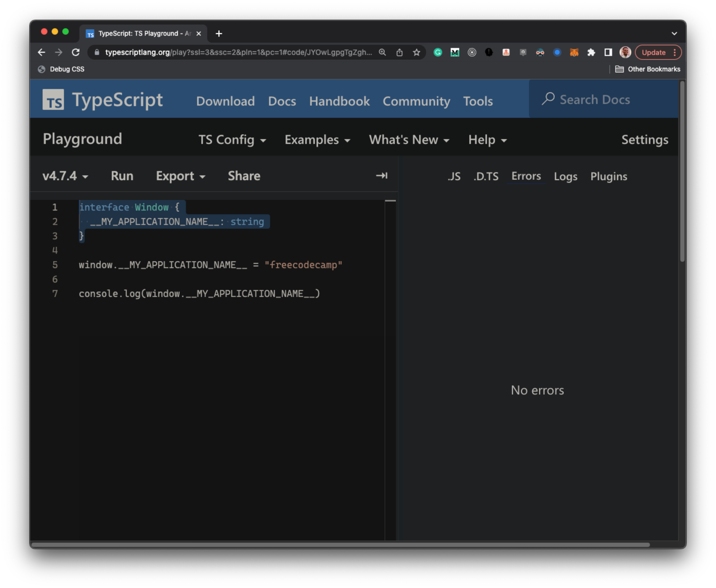Open the browser side panel icon

click(x=608, y=53)
